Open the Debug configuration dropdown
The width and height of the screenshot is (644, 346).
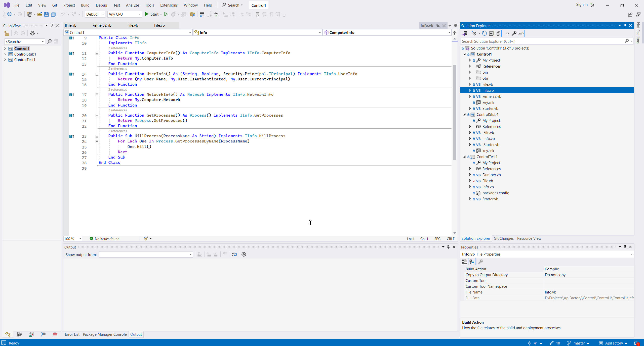[95, 14]
